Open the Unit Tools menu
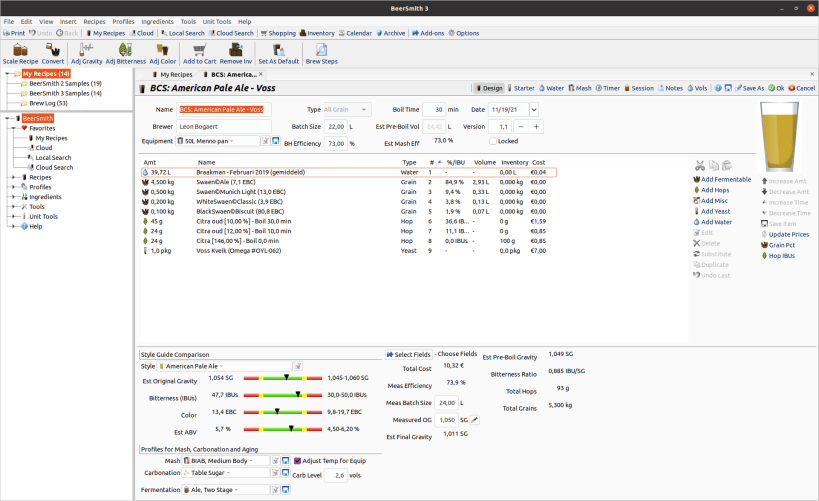 [x=216, y=21]
